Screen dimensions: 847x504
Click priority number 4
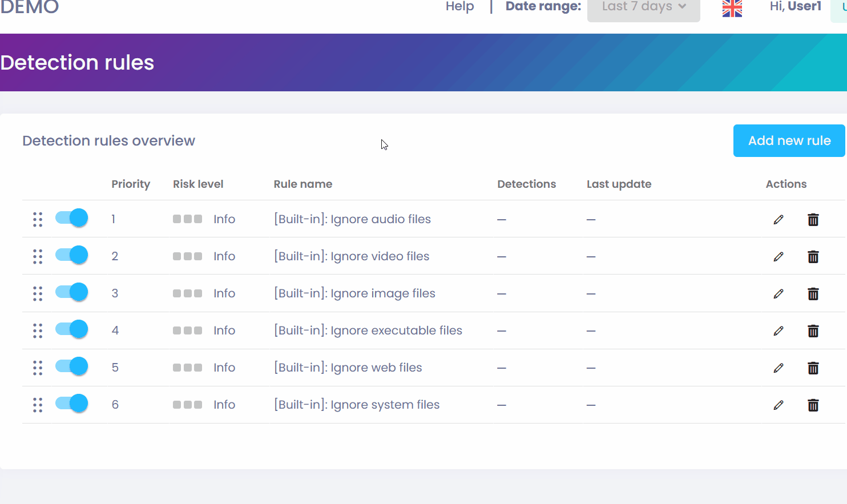(x=115, y=330)
